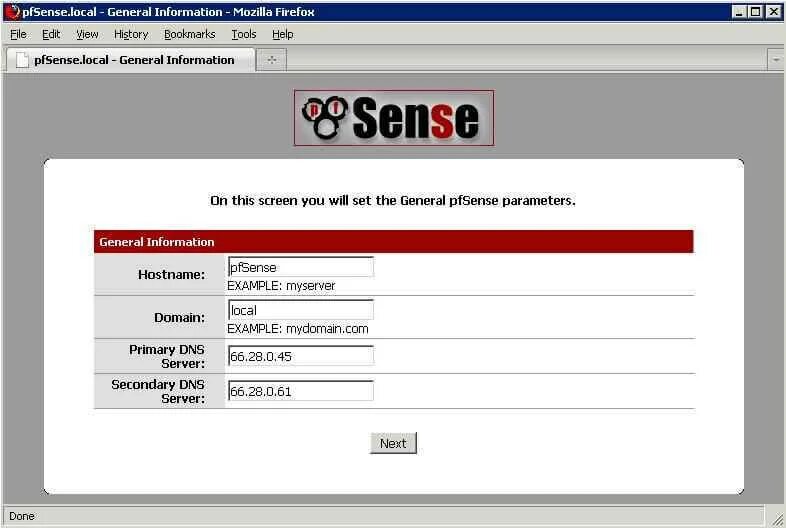Click the Domain label
This screenshot has height=528, width=786.
(x=179, y=318)
